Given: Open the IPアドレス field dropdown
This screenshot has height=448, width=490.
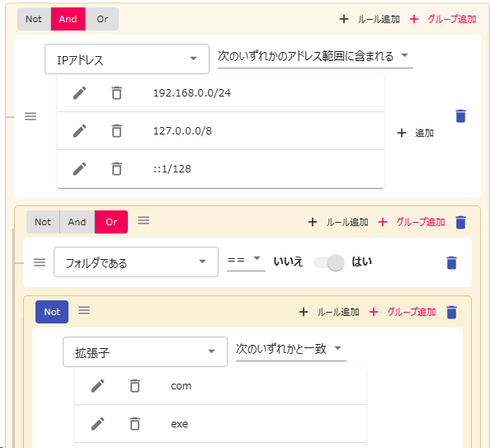Looking at the screenshot, I should [127, 59].
